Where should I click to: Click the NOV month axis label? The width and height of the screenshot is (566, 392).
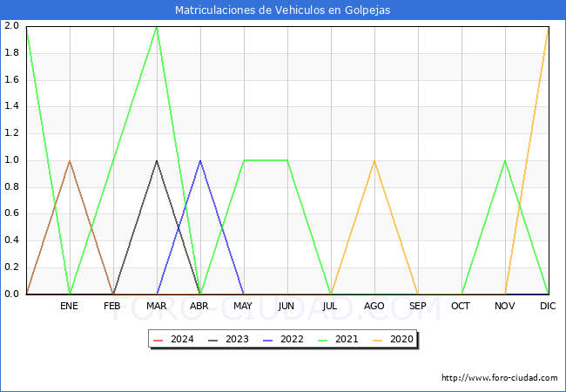(x=505, y=306)
